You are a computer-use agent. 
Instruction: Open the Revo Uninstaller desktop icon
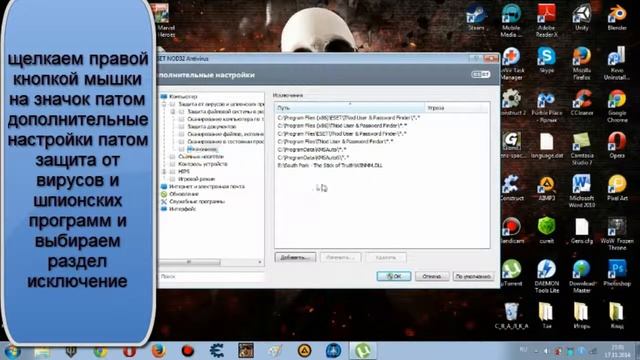[617, 63]
